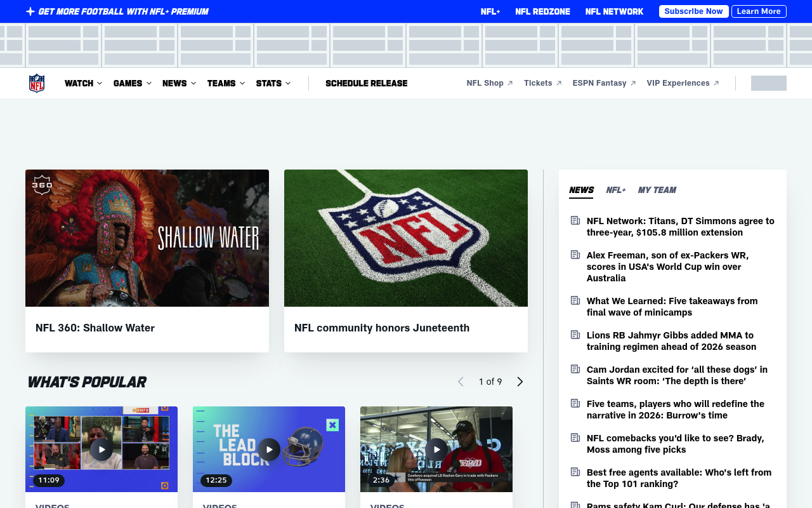Open NFL 360: Shallow Water headline
Image resolution: width=812 pixels, height=508 pixels.
click(x=95, y=328)
